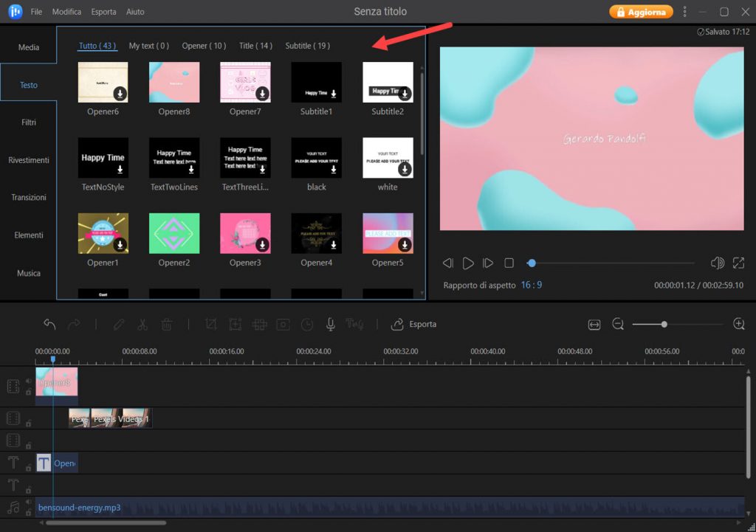Image resolution: width=756 pixels, height=532 pixels.
Task: Click the Esporta button in timeline toolbar
Action: tap(414, 324)
